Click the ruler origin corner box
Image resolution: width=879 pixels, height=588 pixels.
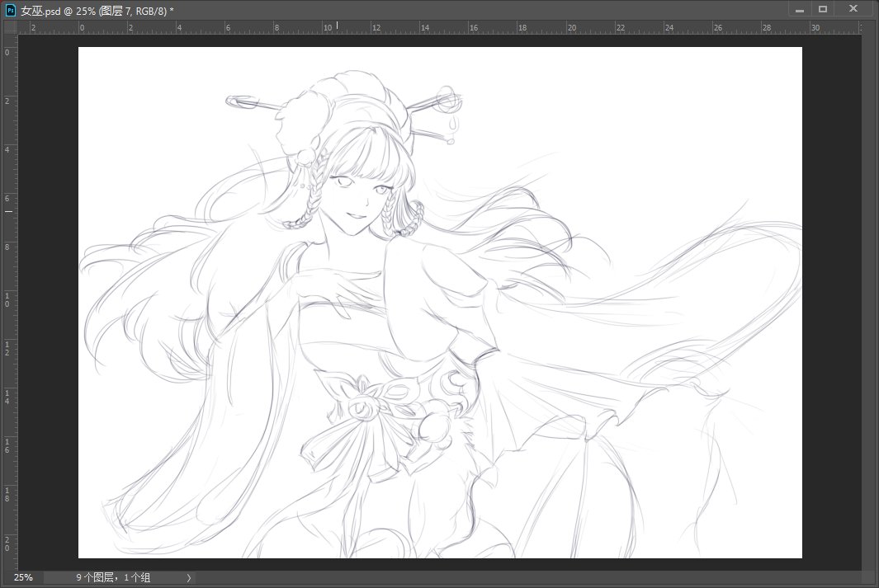(11, 27)
